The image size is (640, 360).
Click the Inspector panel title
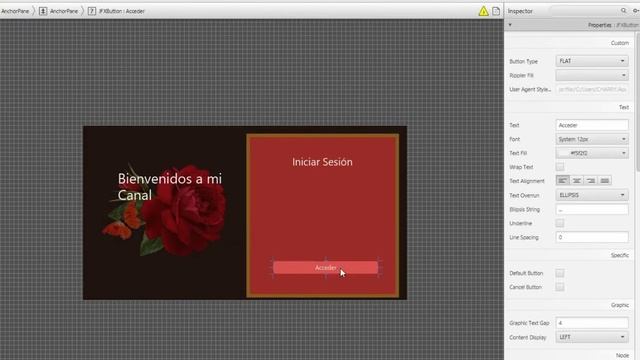coord(520,11)
